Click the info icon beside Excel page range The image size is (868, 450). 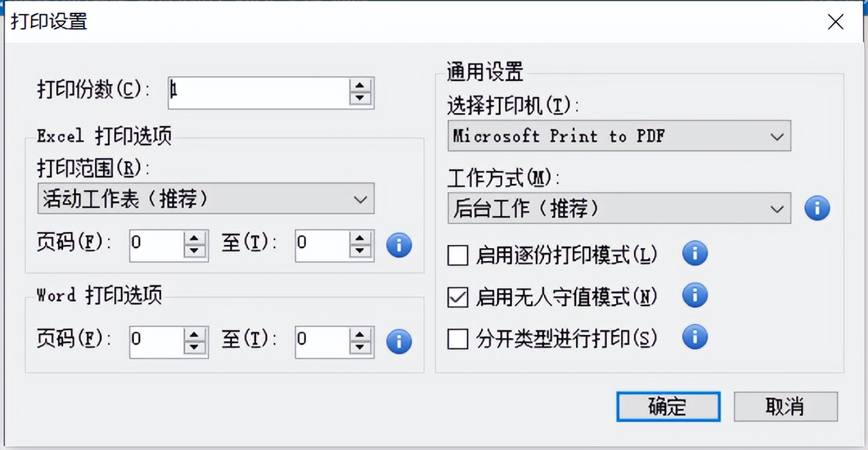click(x=398, y=245)
